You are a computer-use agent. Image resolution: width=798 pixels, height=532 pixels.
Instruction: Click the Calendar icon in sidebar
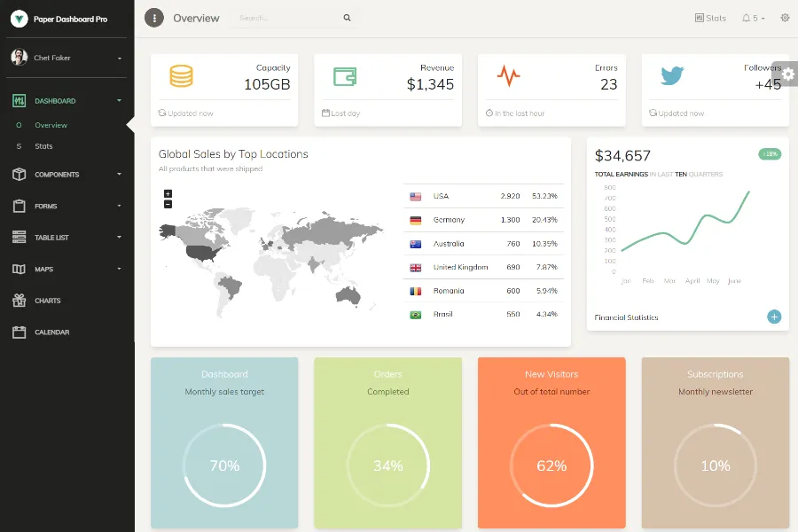tap(20, 332)
